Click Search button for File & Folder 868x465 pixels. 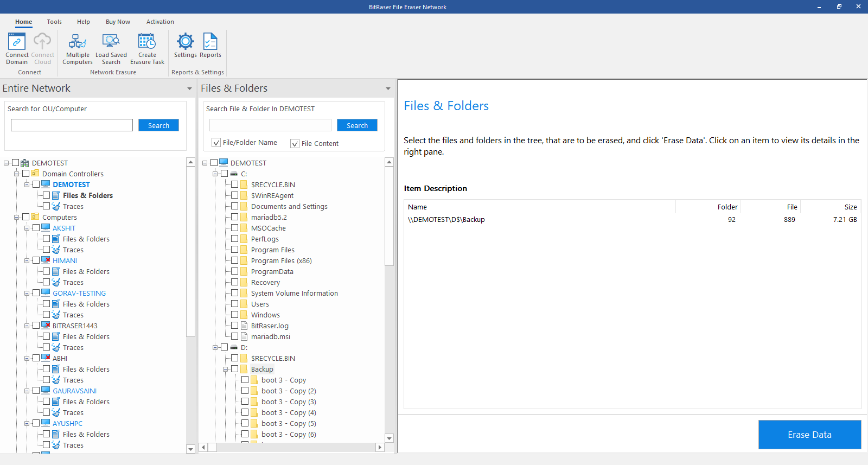[357, 125]
